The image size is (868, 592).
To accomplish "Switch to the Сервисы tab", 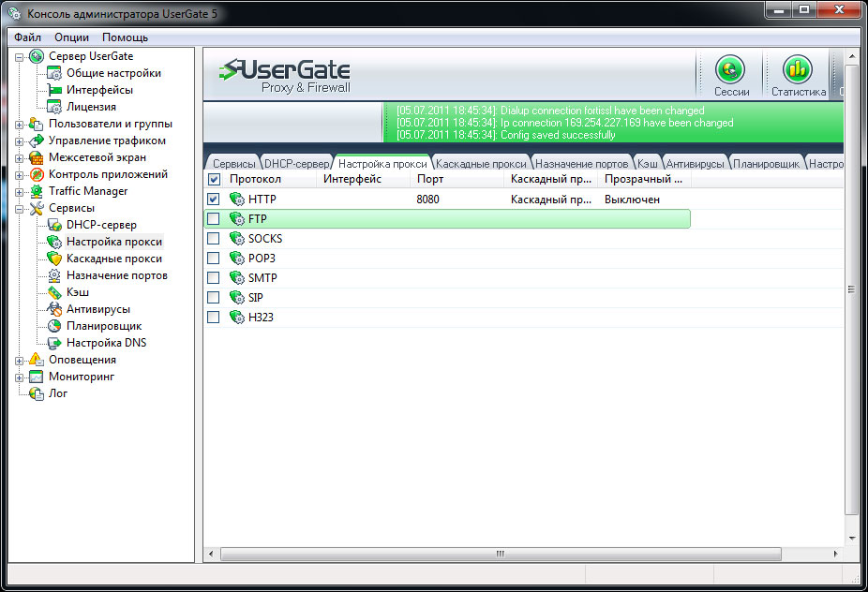I will tap(233, 164).
